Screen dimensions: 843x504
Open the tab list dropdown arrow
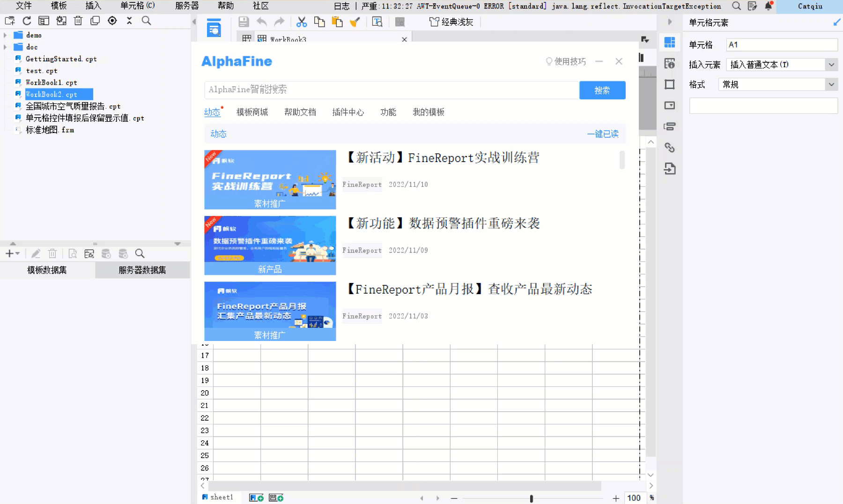(645, 40)
